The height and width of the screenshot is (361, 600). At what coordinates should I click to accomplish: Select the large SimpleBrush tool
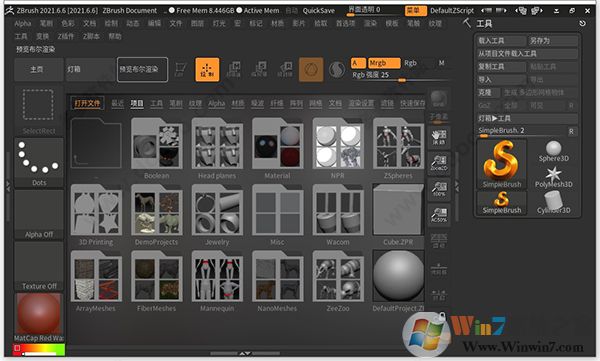pos(501,164)
